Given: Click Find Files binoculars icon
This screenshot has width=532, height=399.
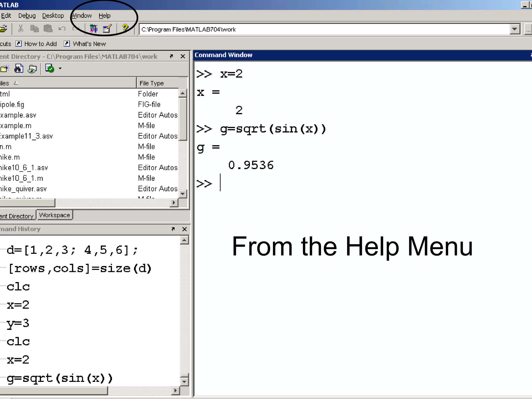Looking at the screenshot, I should (19, 69).
